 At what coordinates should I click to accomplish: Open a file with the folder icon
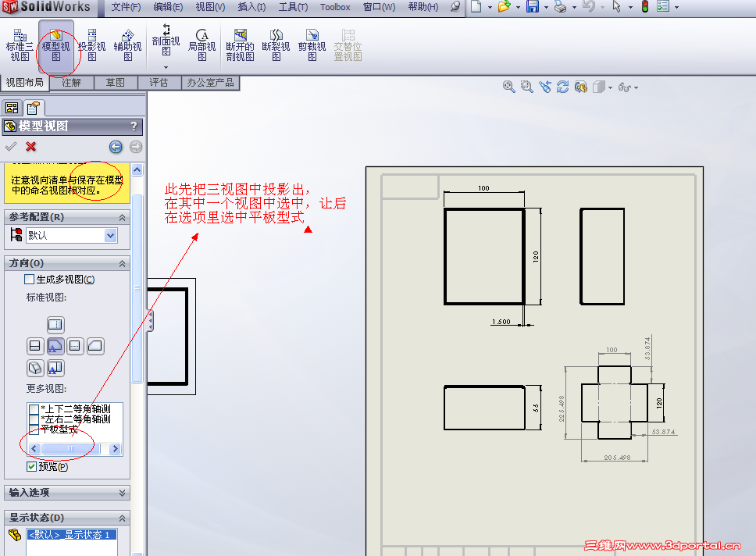coord(504,7)
